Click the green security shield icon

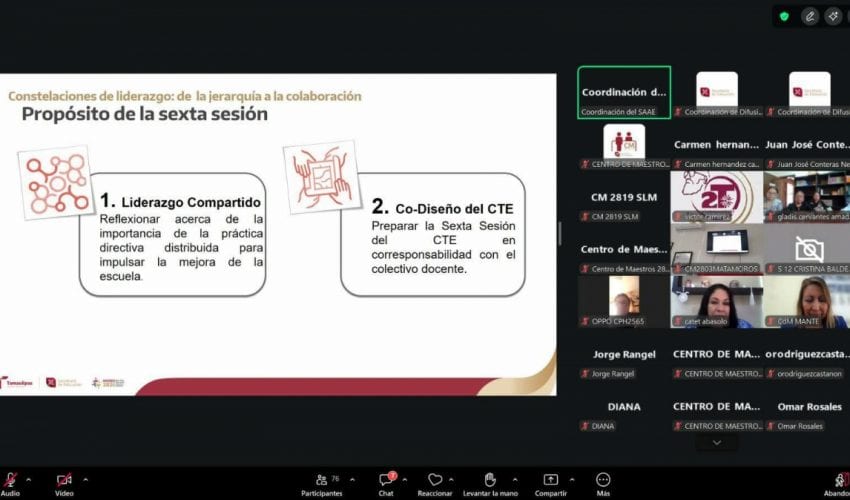784,16
